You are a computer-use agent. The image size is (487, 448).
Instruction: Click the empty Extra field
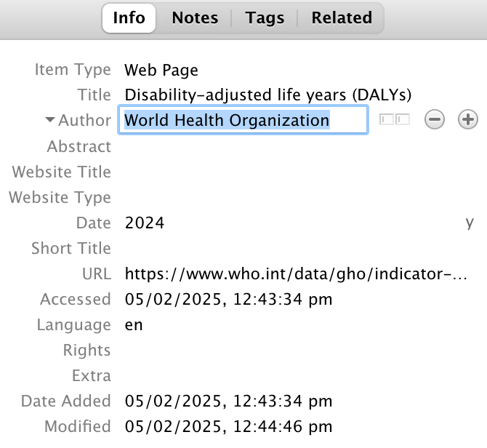[x=298, y=375]
